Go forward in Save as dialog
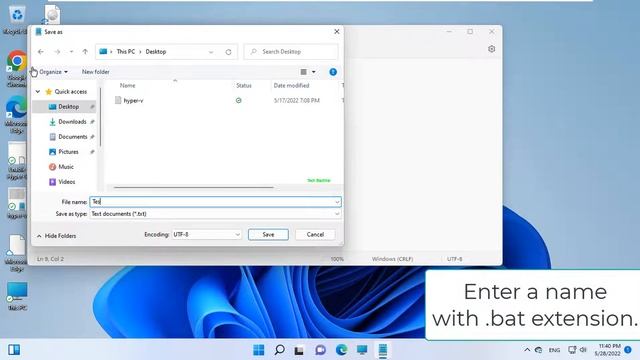Image resolution: width=640 pixels, height=360 pixels. point(57,52)
